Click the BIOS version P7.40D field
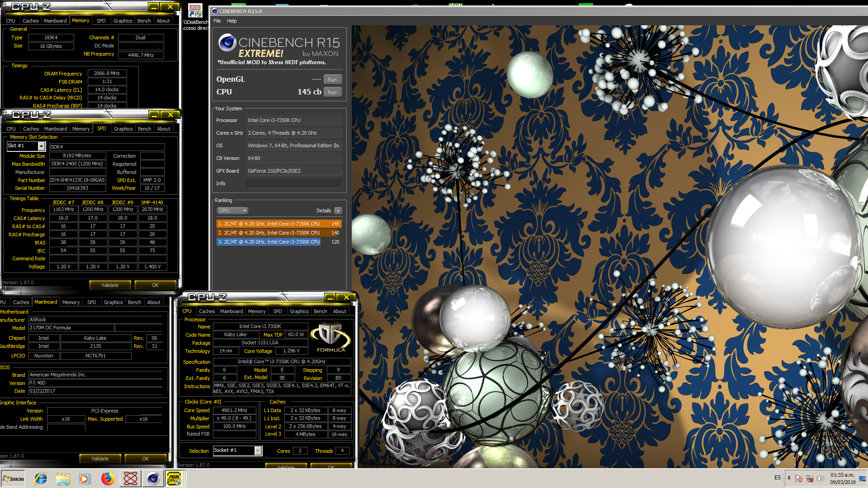This screenshot has height=488, width=868. pyautogui.click(x=95, y=383)
